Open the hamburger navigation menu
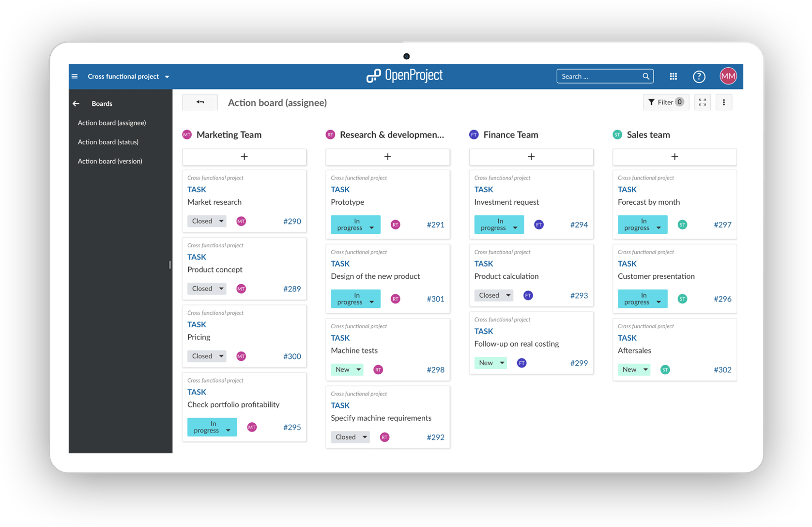The image size is (812, 527). [x=75, y=76]
